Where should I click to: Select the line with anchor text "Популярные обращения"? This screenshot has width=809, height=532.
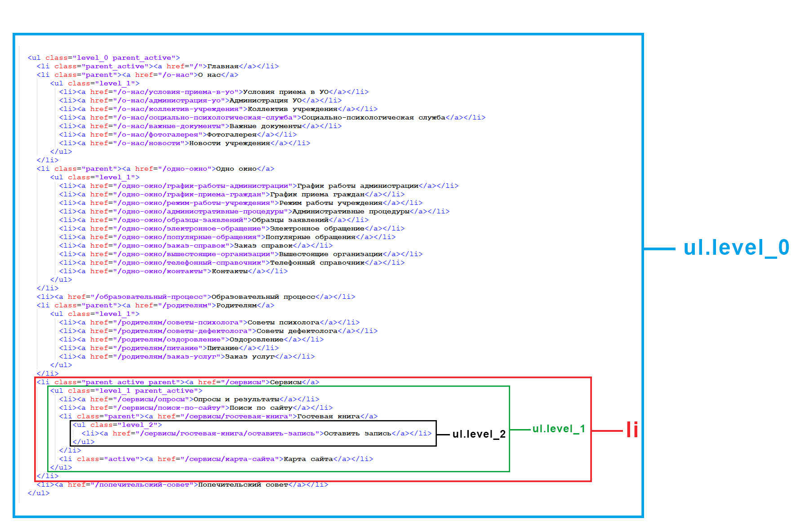pos(227,237)
